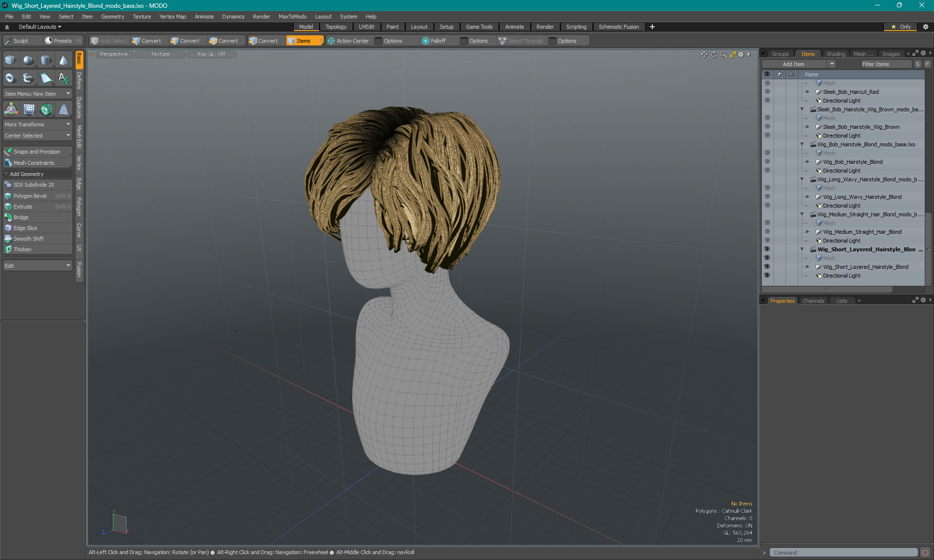This screenshot has height=560, width=934.
Task: Open Default Layouts dropdown
Action: click(x=40, y=27)
